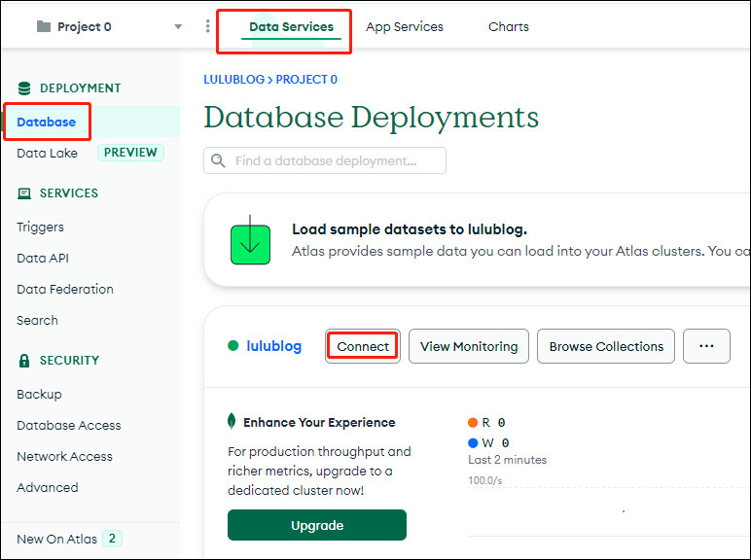Screen dimensions: 751x560
Task: Open Database Access in the sidebar
Action: (x=68, y=426)
